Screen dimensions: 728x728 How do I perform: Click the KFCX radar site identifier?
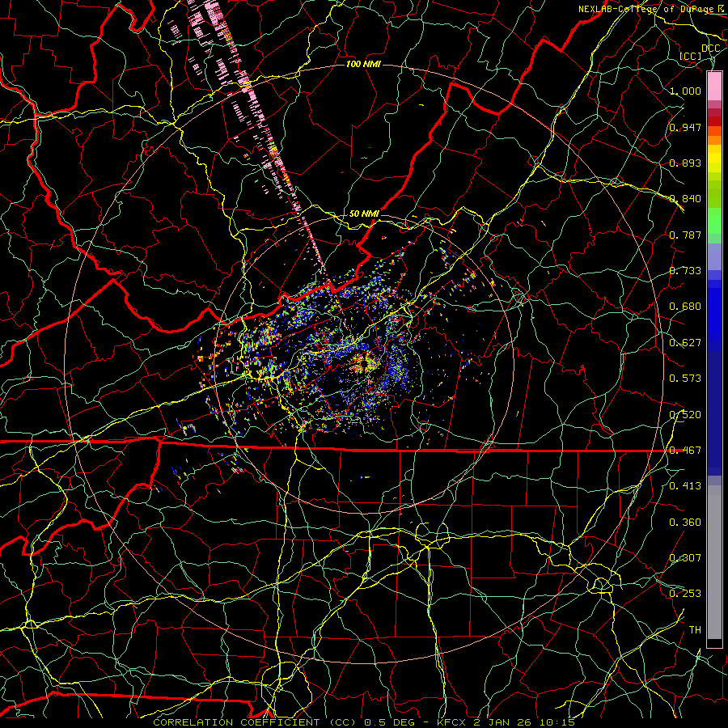451,722
